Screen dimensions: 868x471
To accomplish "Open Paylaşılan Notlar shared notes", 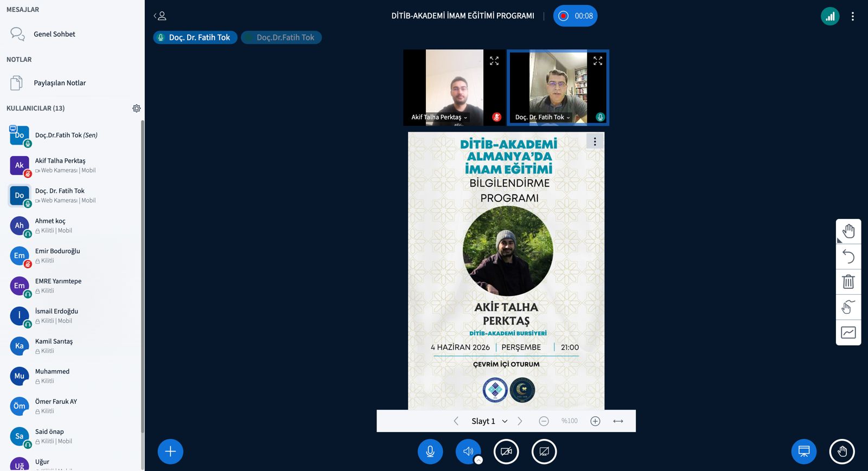I will coord(72,83).
